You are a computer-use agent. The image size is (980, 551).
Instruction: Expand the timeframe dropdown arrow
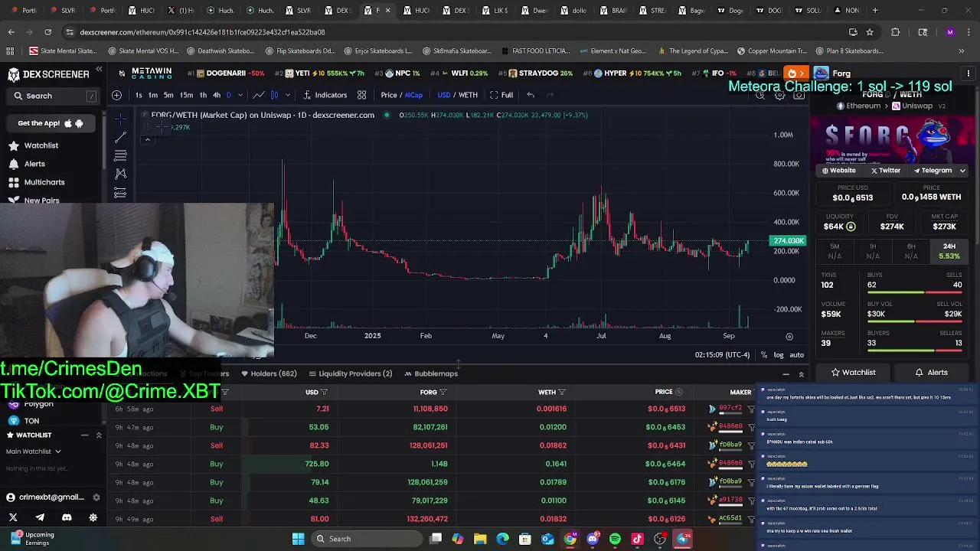240,95
